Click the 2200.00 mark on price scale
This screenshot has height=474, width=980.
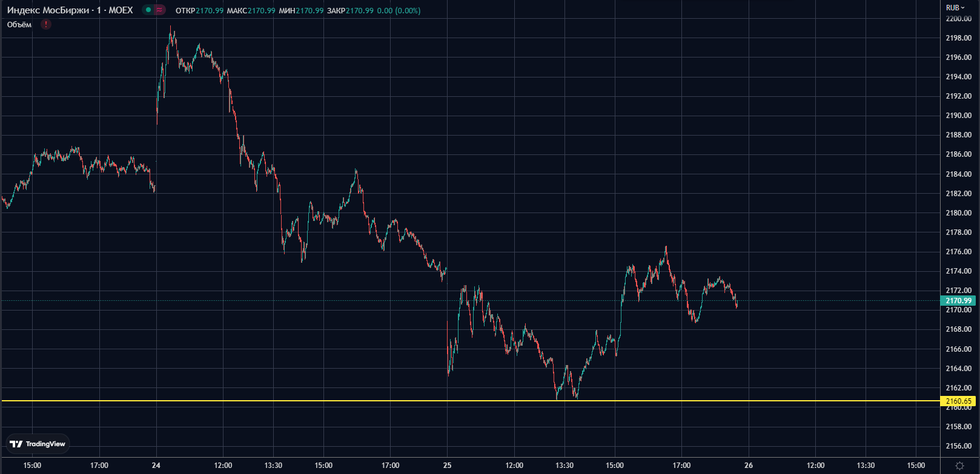pyautogui.click(x=958, y=19)
